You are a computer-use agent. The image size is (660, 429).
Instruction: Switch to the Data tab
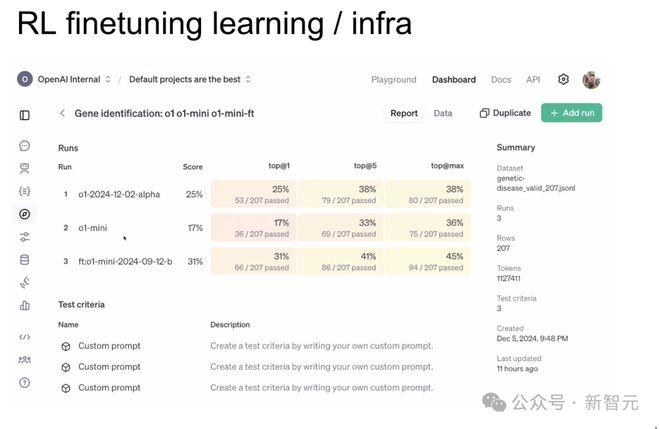(x=443, y=114)
